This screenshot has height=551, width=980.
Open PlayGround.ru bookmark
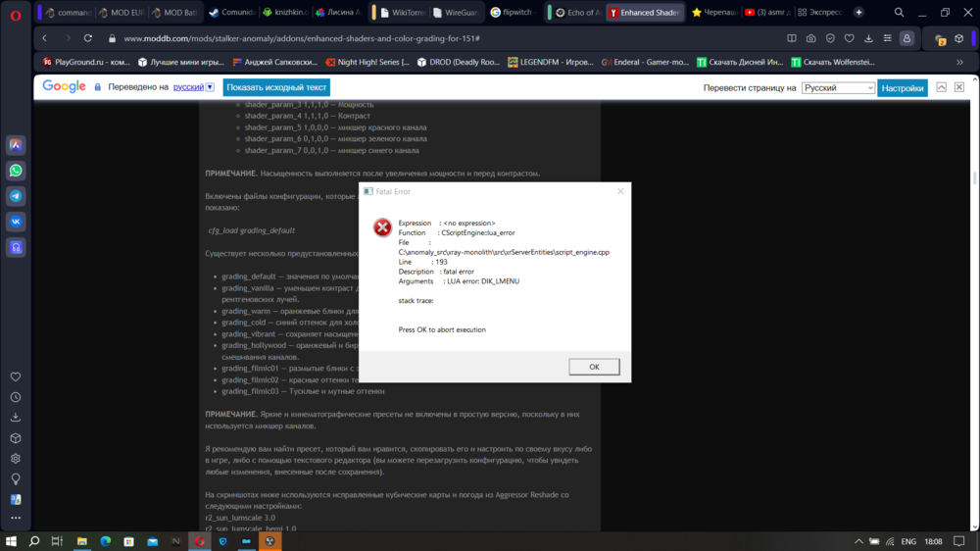pos(86,62)
